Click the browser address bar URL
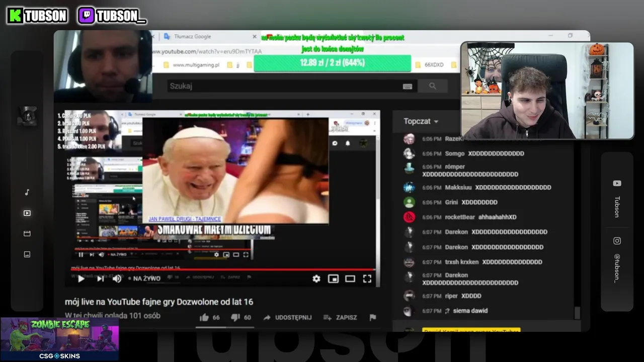This screenshot has height=362, width=644. (x=207, y=51)
